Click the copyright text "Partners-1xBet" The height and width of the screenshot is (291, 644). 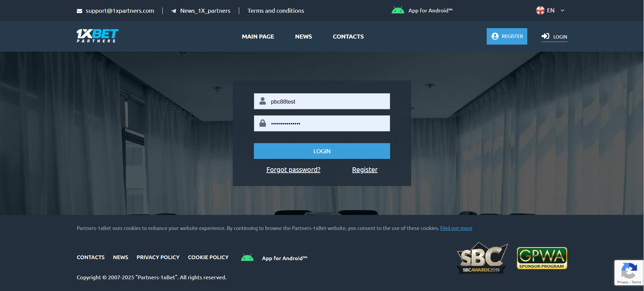[x=157, y=278]
